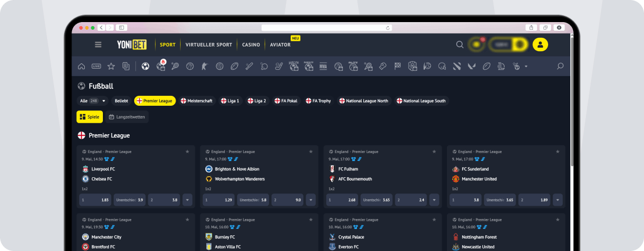Select the Counter-Strike shooter icon
The width and height of the screenshot is (644, 251).
[205, 66]
